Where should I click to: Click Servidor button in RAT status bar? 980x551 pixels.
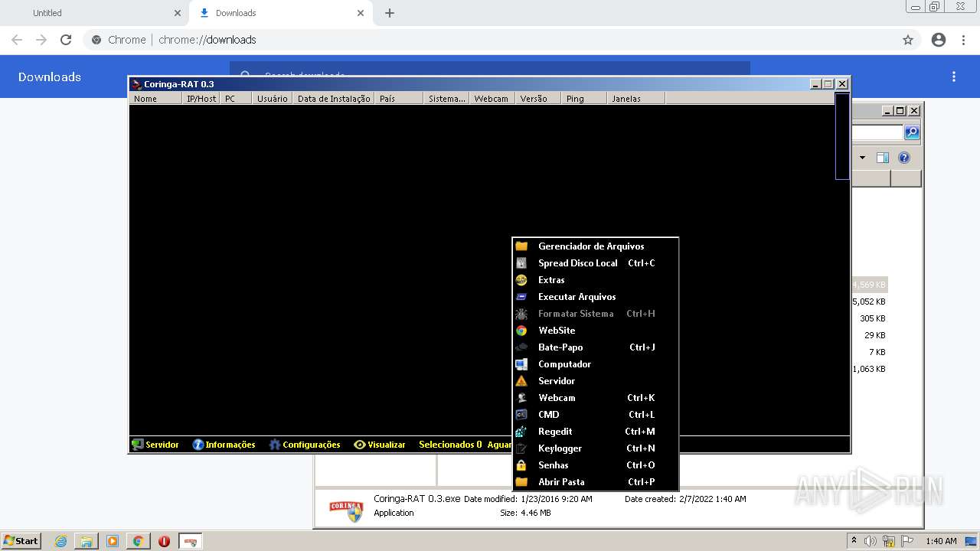tap(155, 445)
